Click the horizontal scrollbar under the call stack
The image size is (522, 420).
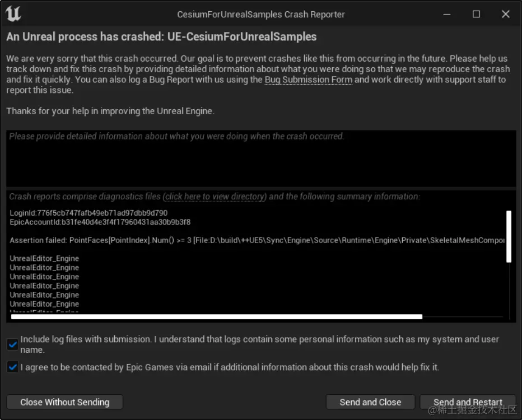point(216,317)
